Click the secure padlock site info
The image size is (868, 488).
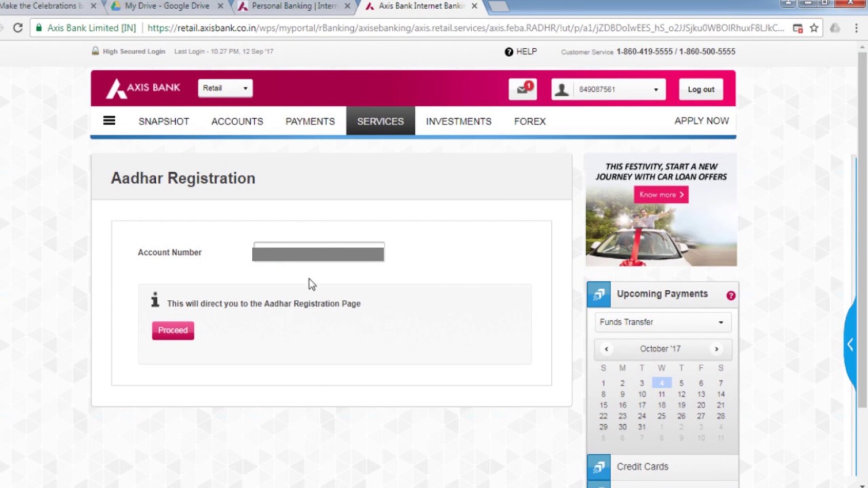coord(39,28)
